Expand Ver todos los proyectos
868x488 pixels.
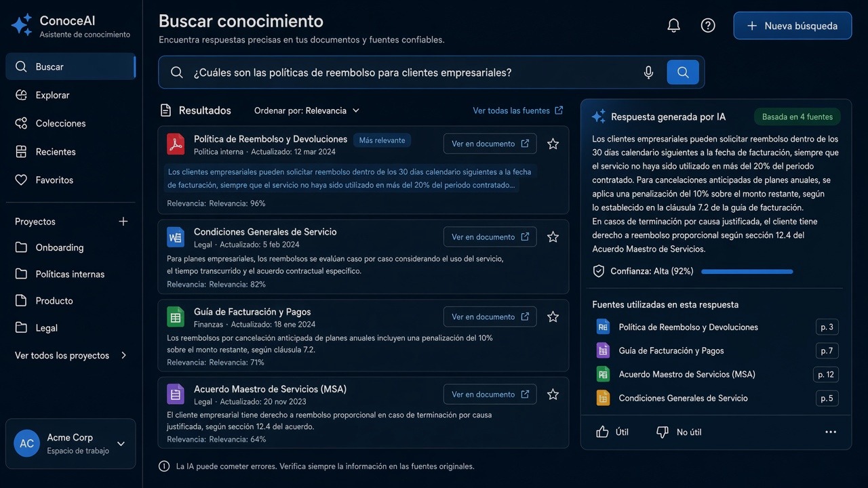(71, 355)
